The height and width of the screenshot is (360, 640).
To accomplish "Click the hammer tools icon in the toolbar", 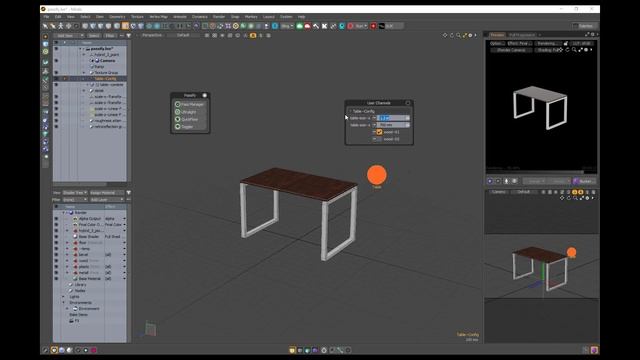I will (316, 26).
